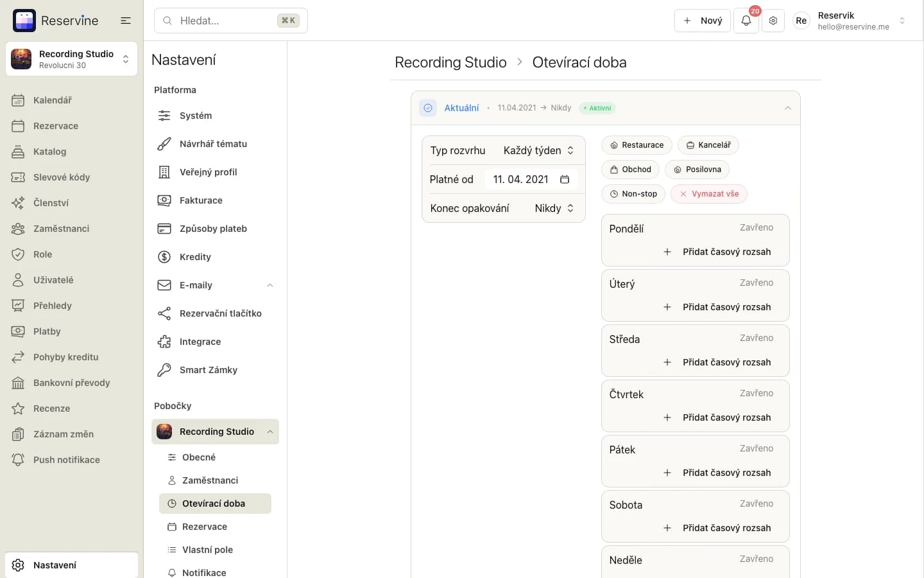This screenshot has height=578, width=924.
Task: Click the Vymazat vše button
Action: [x=709, y=194]
